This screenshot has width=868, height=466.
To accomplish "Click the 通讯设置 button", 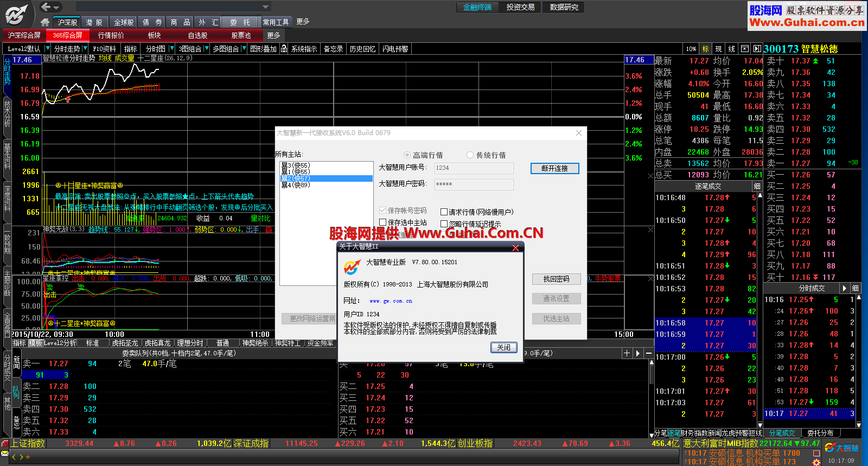I will [556, 298].
